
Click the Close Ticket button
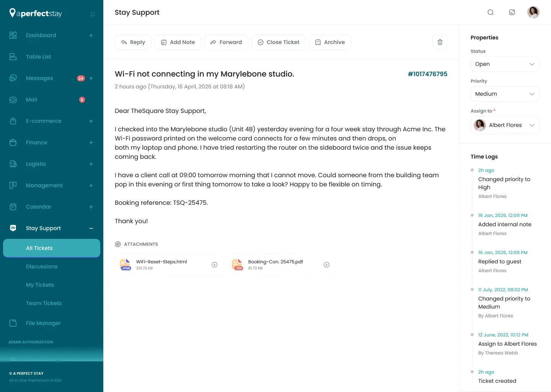tap(279, 42)
